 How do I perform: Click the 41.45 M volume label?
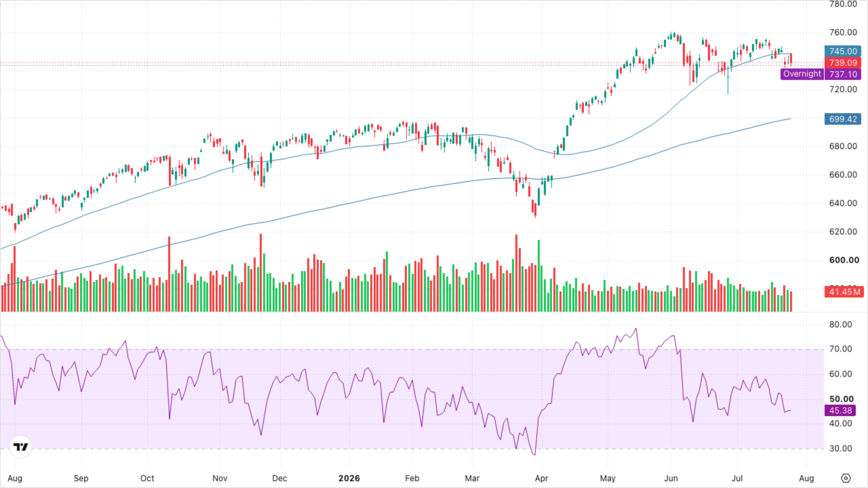[x=844, y=292]
